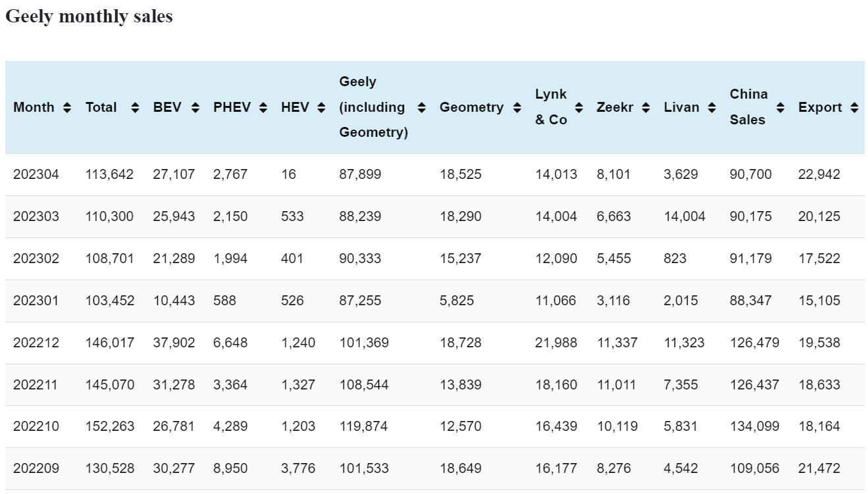
Task: Select the 202304 month cell
Action: (36, 174)
